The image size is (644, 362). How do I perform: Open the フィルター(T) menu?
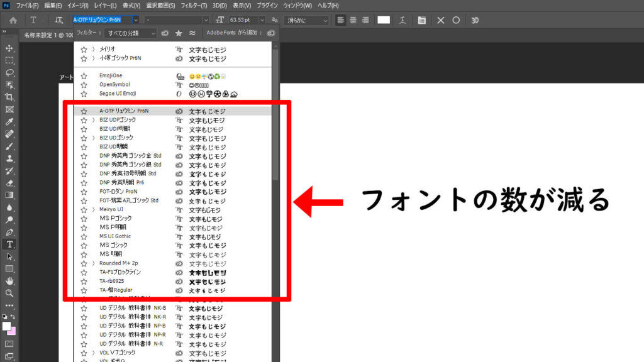click(194, 6)
